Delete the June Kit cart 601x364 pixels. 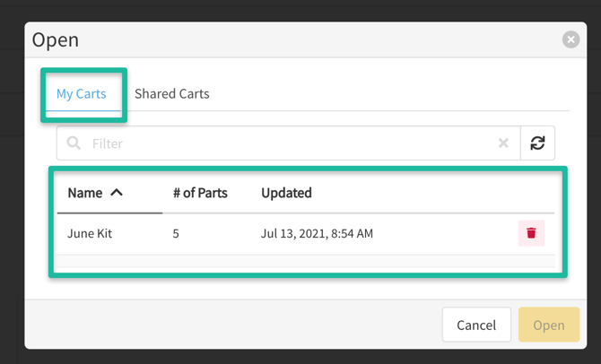pyautogui.click(x=531, y=233)
